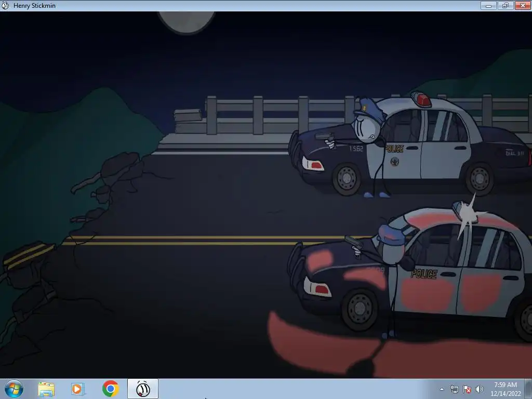Click the Henry Stickmin title bar icon
The image size is (532, 399).
5,5
